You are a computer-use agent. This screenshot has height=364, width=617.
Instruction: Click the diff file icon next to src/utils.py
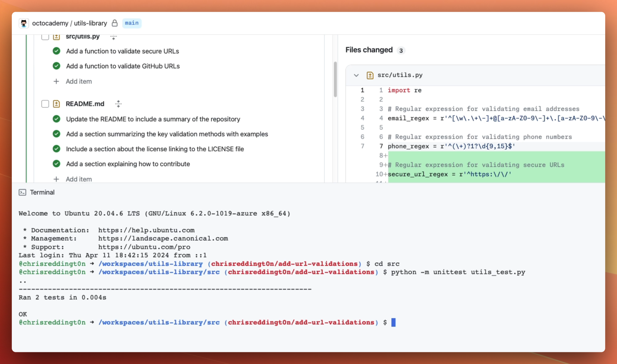coord(370,75)
